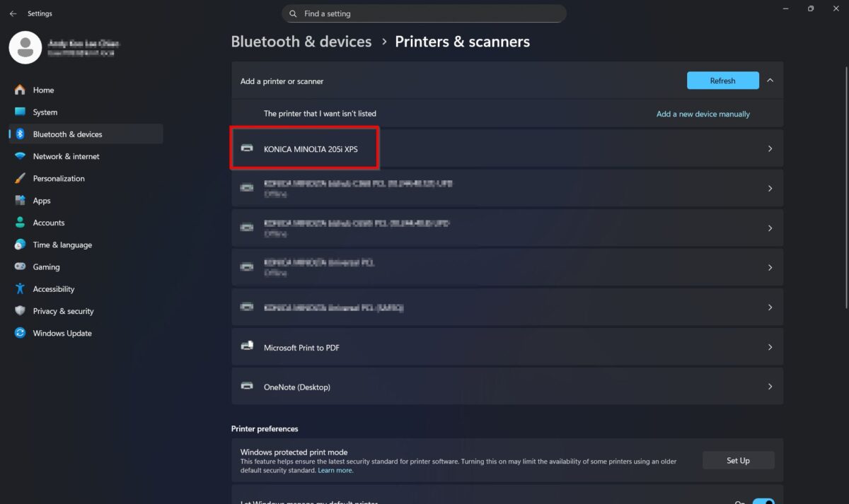Viewport: 849px width, 504px height.
Task: Expand Microsoft Print to PDF chevron
Action: click(770, 348)
